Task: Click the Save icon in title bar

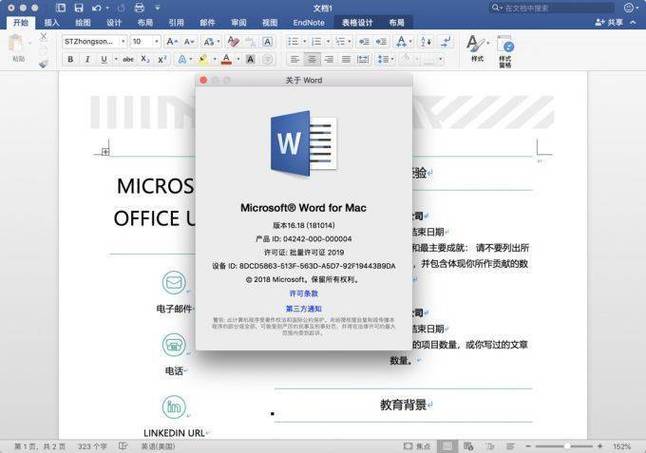Action: coord(78,7)
